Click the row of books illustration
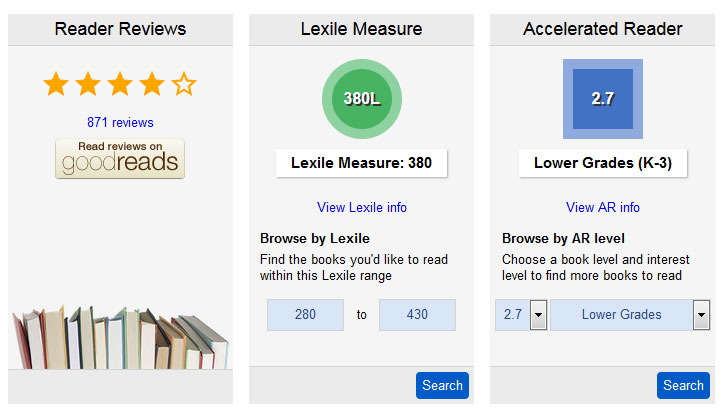Image resolution: width=724 pixels, height=415 pixels. [120, 338]
